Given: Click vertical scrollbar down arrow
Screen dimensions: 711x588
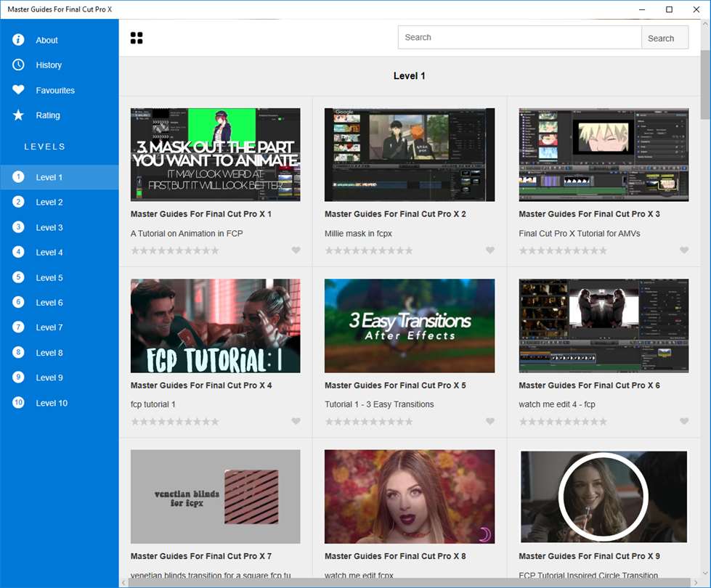Looking at the screenshot, I should (x=706, y=573).
